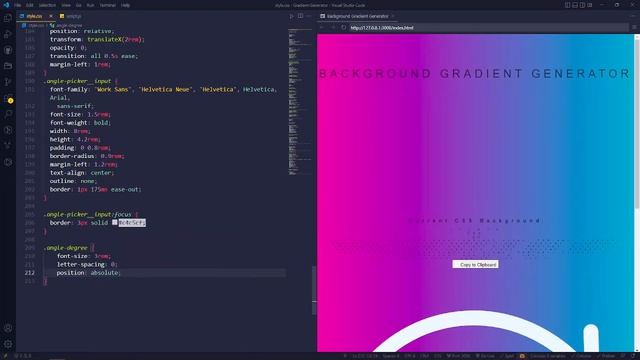640x360 pixels.
Task: Click the Background Gradient Generator page heading
Action: 474,73
